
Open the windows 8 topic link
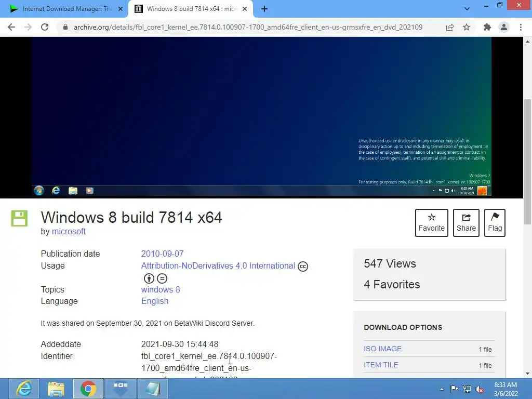click(161, 290)
